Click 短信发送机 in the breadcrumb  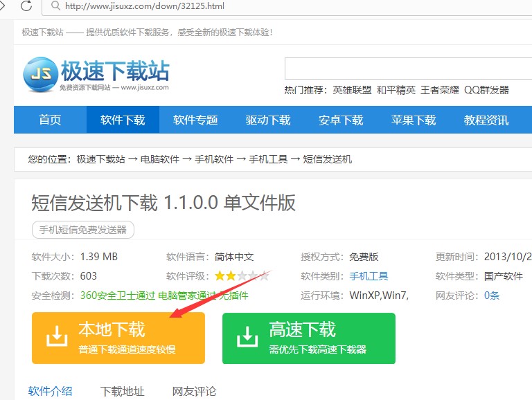click(328, 159)
